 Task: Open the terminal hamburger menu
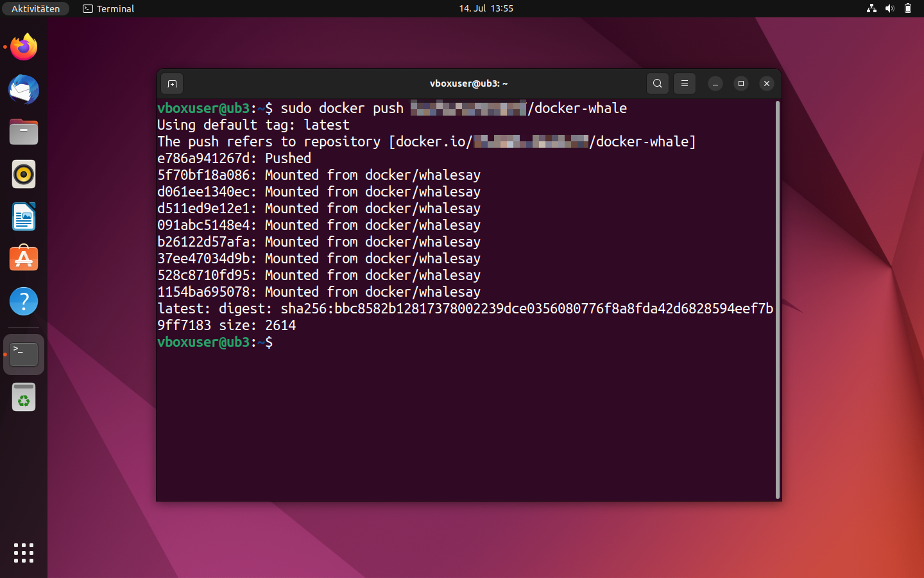685,83
